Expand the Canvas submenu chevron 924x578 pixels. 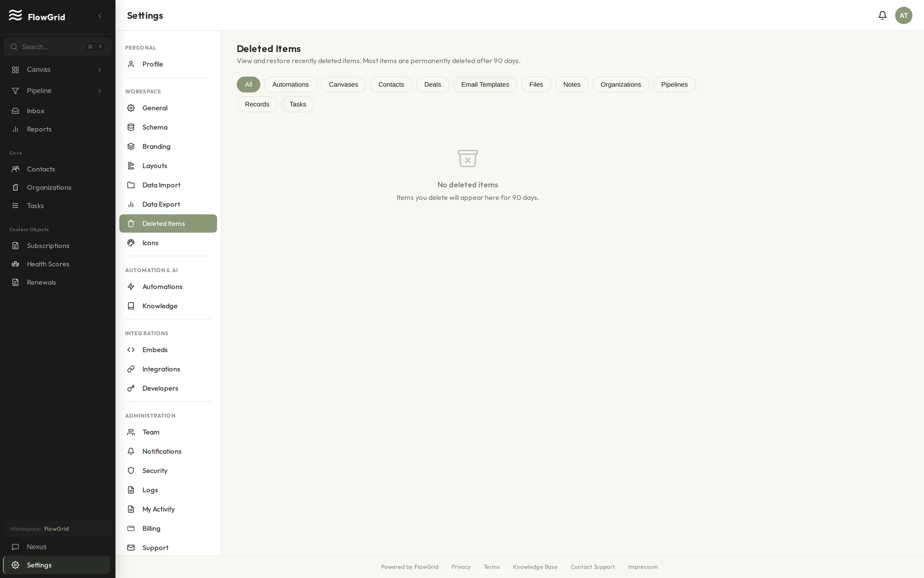(x=100, y=70)
